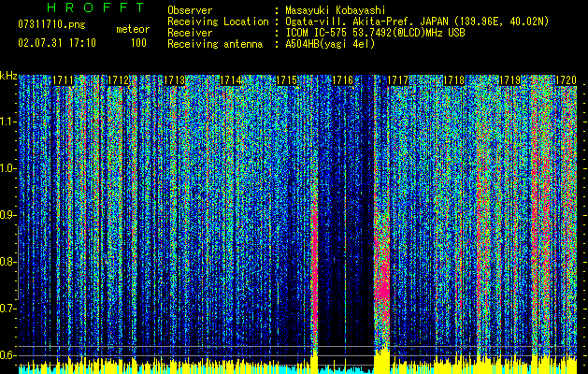
Task: Click the 1715 time marker
Action: pyautogui.click(x=286, y=80)
